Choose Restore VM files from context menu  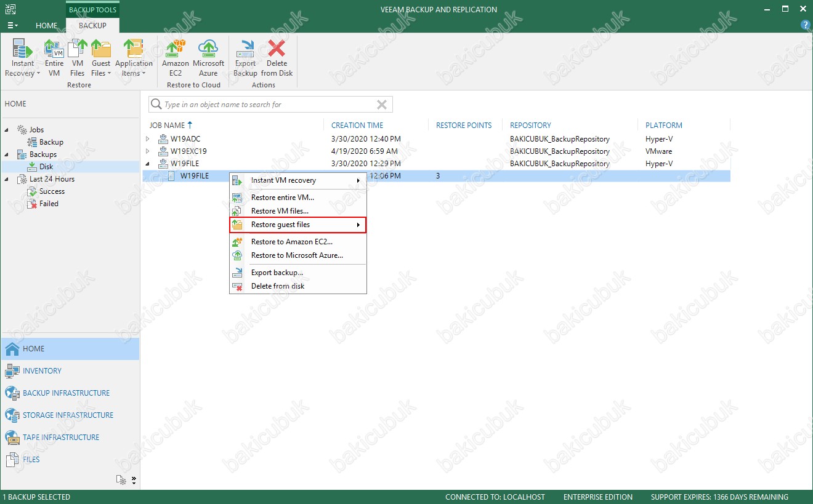pyautogui.click(x=298, y=211)
